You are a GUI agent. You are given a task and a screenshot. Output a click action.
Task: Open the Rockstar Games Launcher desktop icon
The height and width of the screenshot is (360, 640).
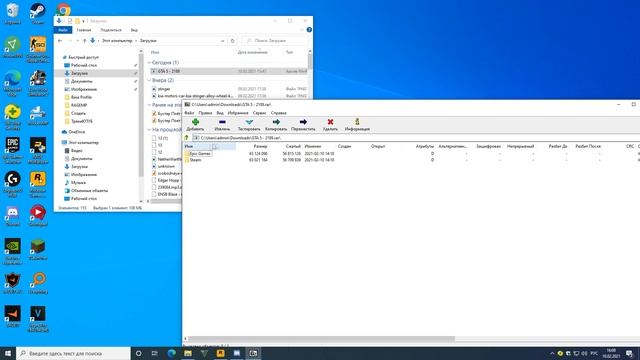[x=38, y=184]
